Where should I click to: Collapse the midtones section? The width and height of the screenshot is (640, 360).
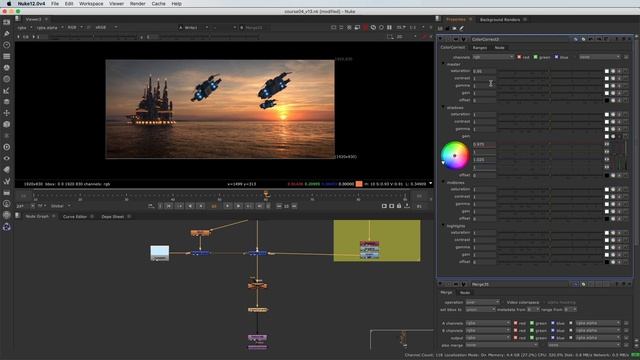click(444, 182)
